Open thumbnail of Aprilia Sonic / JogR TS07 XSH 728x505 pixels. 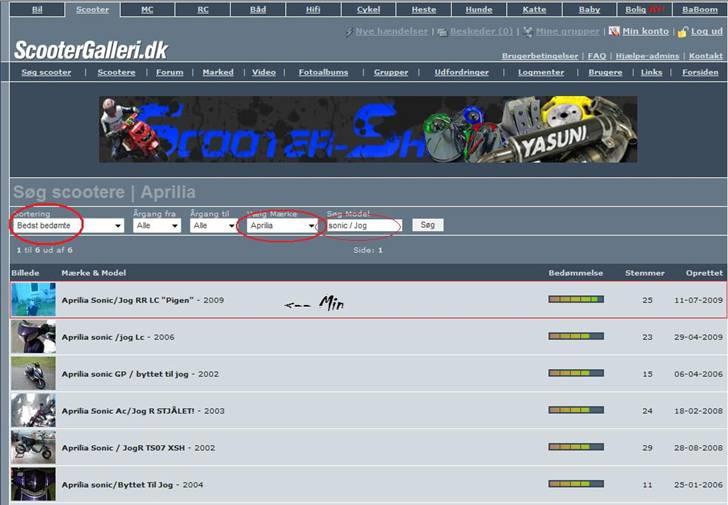pos(33,447)
